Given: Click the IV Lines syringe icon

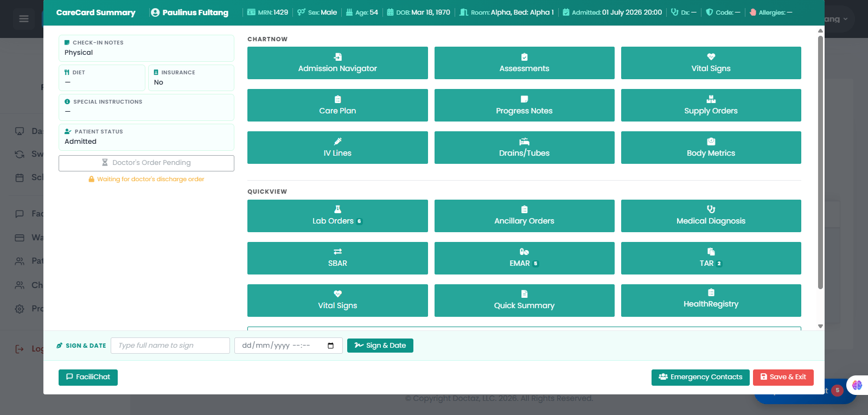Looking at the screenshot, I should click(x=337, y=142).
